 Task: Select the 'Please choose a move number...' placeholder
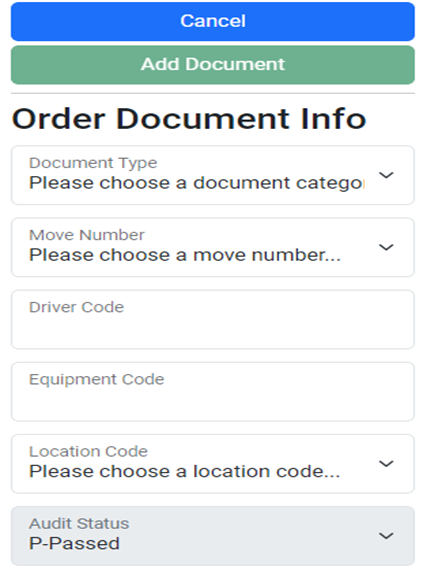(x=185, y=255)
